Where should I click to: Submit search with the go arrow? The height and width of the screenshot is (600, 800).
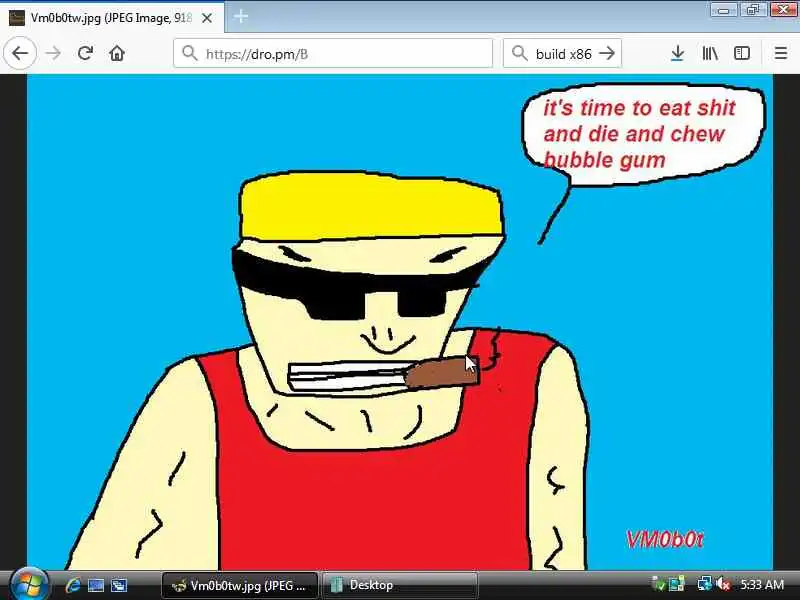click(607, 53)
